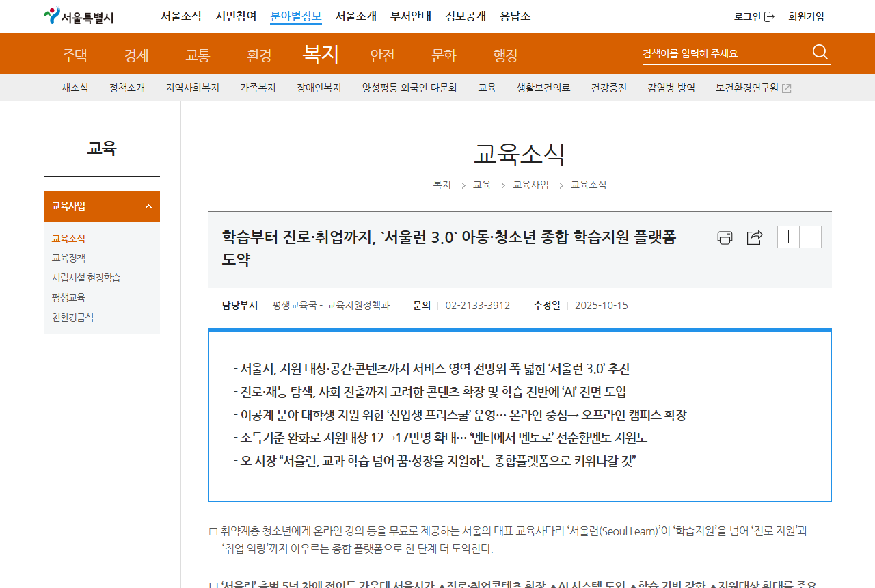Select the 복지 category tab
The image size is (875, 588).
(x=321, y=53)
